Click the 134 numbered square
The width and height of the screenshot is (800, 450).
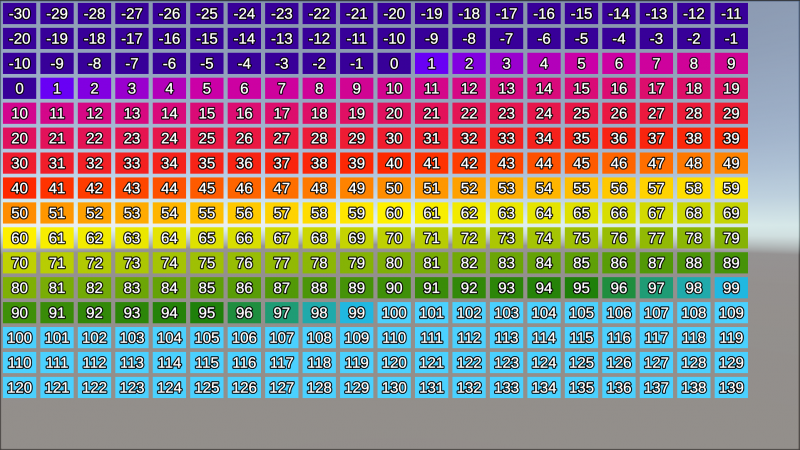coord(544,387)
